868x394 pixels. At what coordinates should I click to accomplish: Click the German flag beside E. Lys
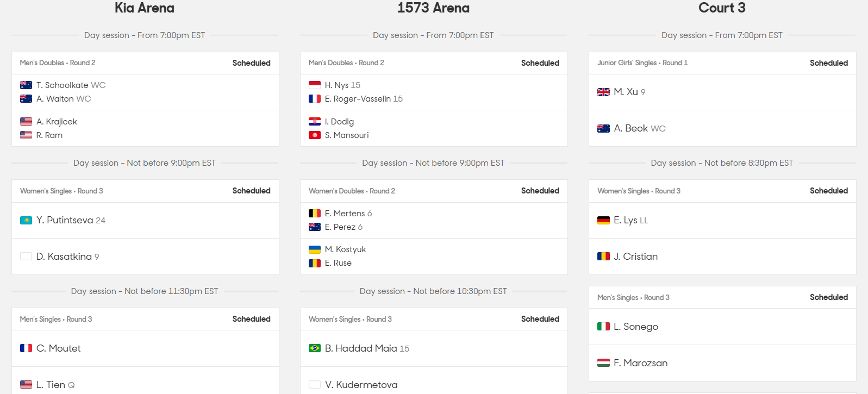click(x=603, y=220)
